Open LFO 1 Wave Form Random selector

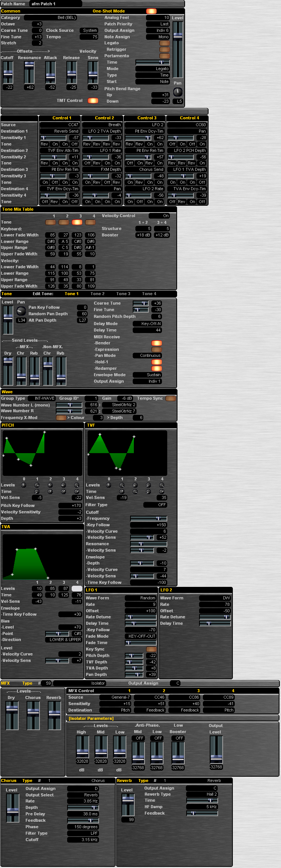pos(140,598)
